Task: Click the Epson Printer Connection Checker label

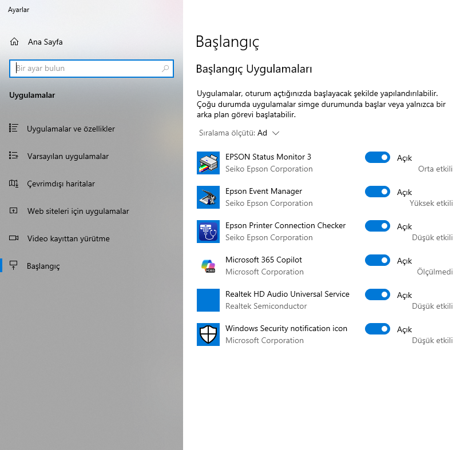Action: 285,225
